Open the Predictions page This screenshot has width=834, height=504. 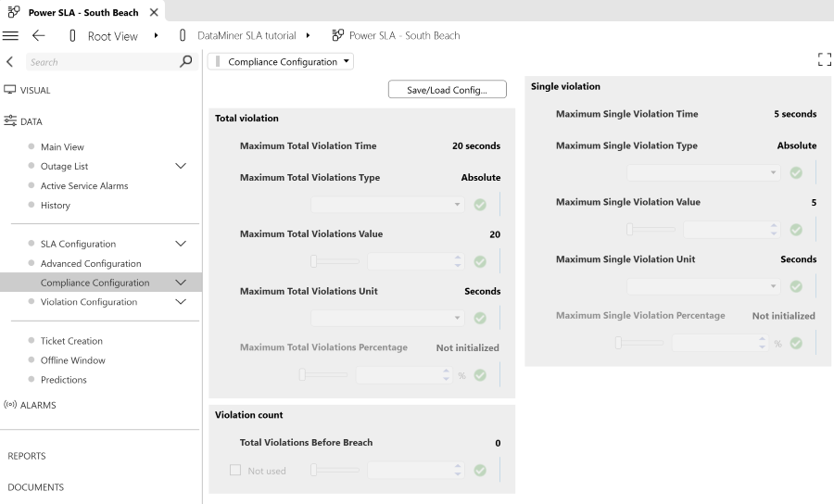click(x=63, y=380)
